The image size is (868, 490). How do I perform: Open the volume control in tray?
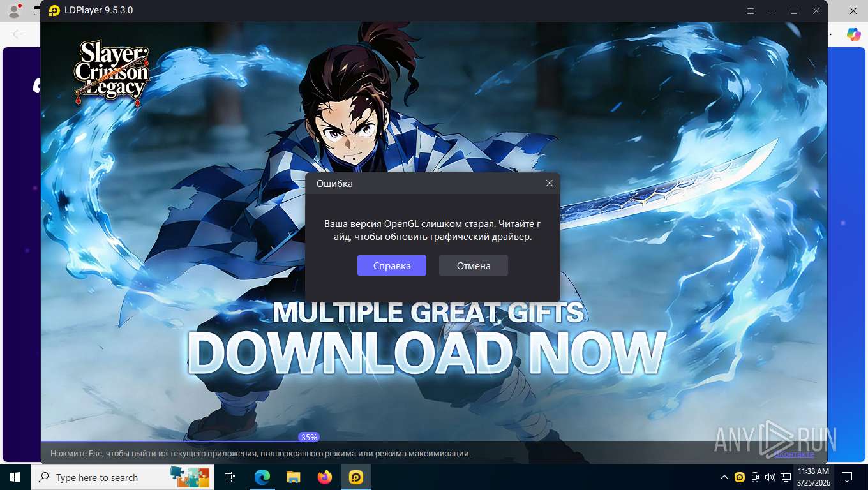click(770, 477)
